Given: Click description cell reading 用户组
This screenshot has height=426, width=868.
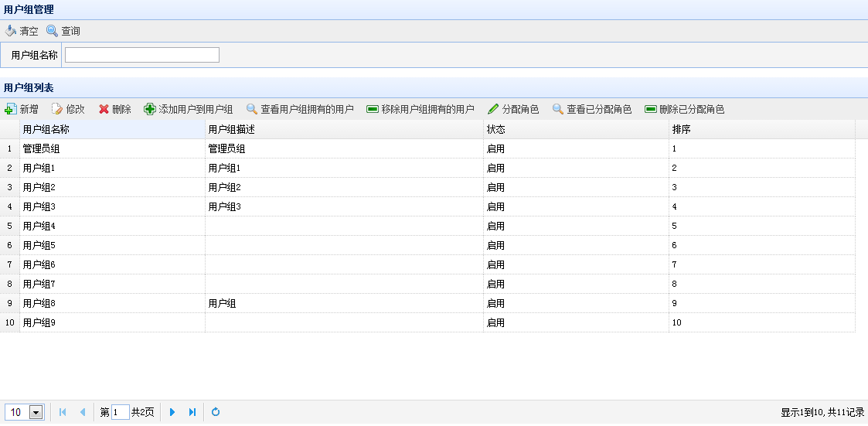Looking at the screenshot, I should [344, 304].
